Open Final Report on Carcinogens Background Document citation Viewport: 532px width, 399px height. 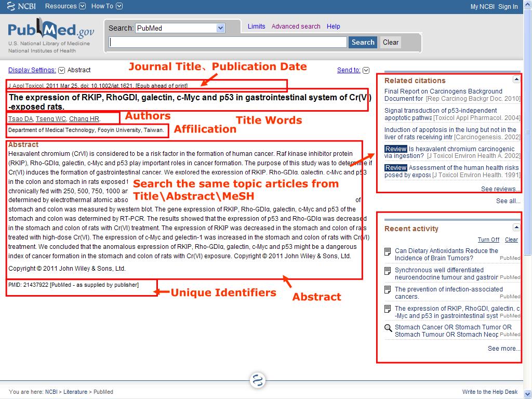tap(443, 95)
